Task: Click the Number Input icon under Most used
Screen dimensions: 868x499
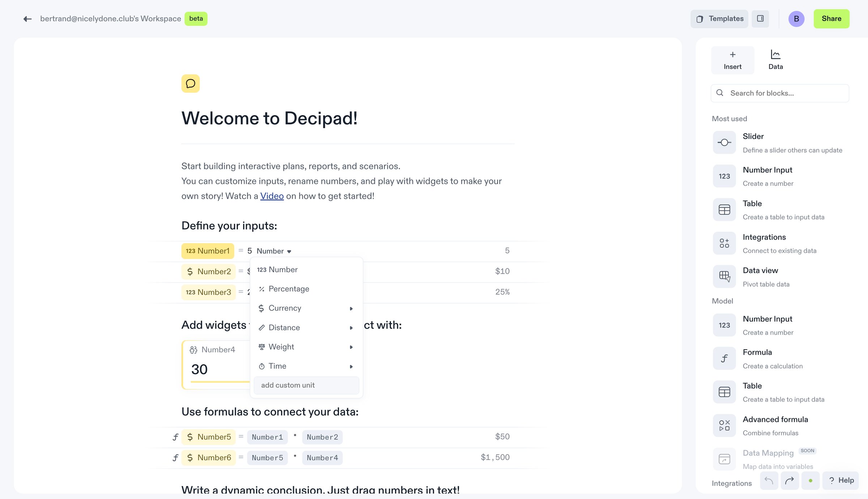Action: click(x=724, y=176)
